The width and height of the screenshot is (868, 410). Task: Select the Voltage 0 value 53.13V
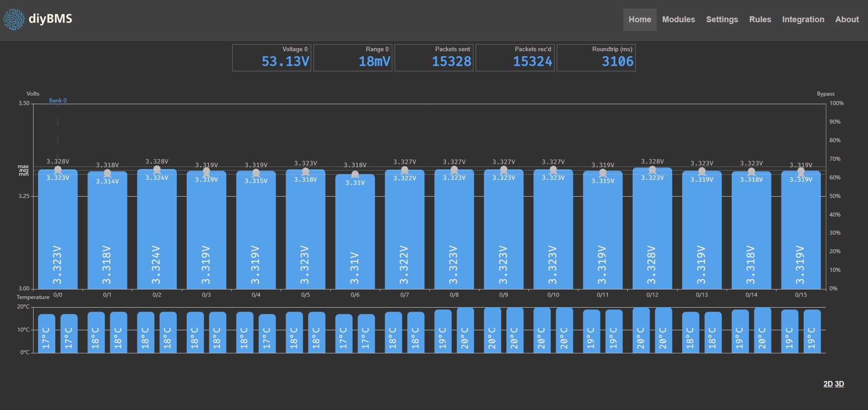click(x=286, y=62)
